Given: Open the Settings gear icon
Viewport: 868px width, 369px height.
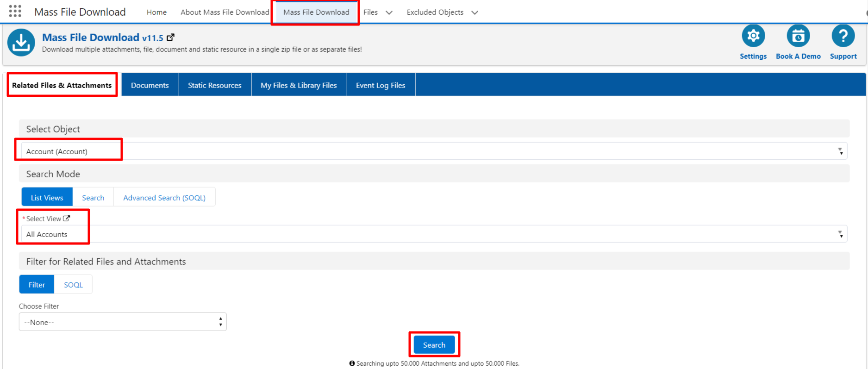Looking at the screenshot, I should click(753, 36).
